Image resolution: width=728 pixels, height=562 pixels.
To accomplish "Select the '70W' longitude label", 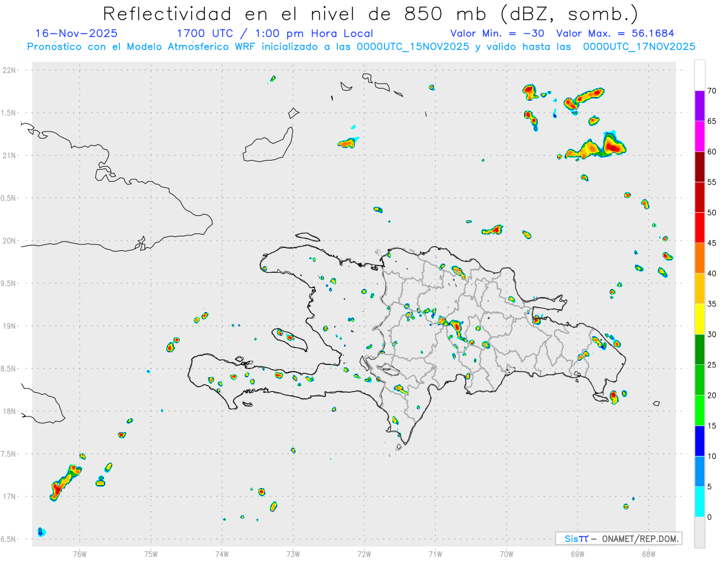I will tap(507, 554).
